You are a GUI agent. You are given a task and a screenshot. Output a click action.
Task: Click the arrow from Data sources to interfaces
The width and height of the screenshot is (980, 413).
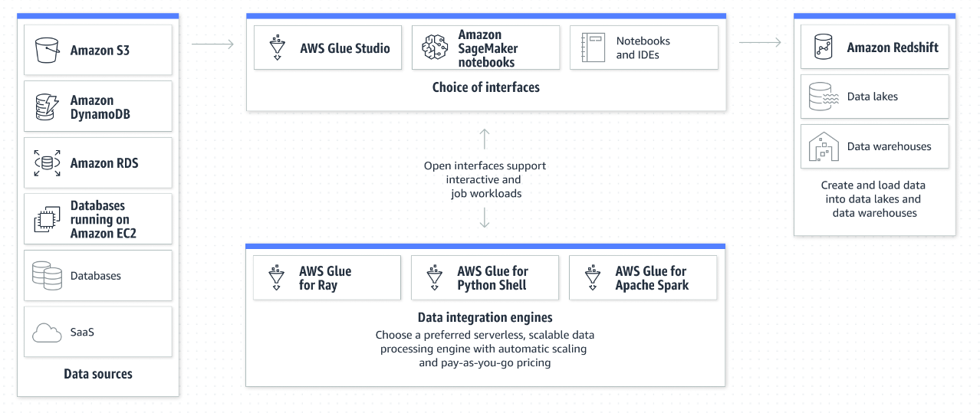click(x=212, y=44)
